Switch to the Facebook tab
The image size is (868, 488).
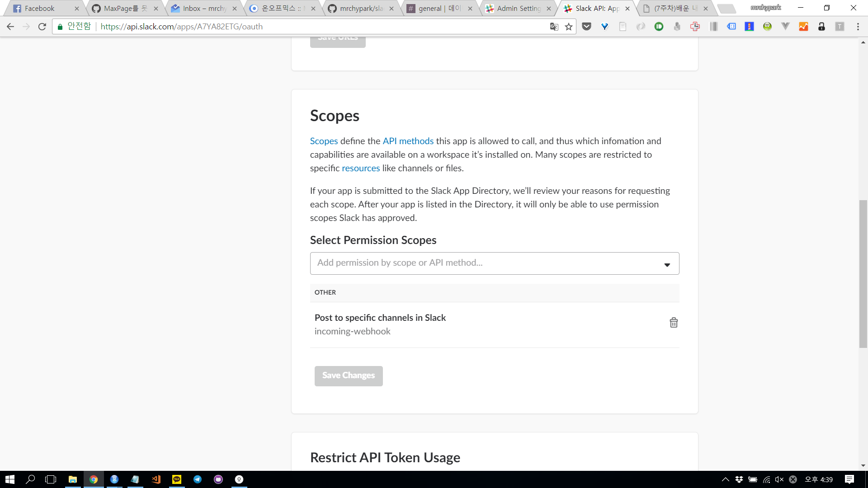(40, 9)
